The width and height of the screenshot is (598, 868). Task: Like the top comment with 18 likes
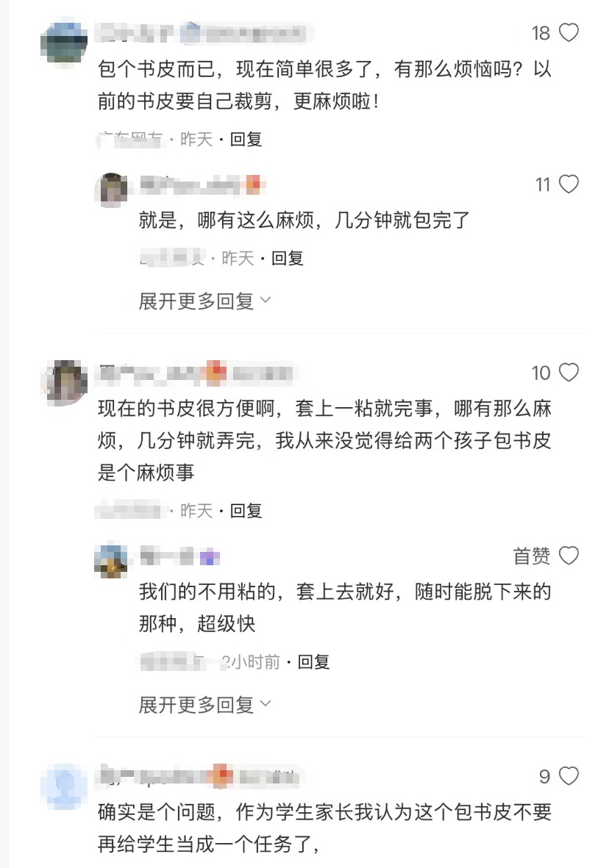tap(570, 33)
